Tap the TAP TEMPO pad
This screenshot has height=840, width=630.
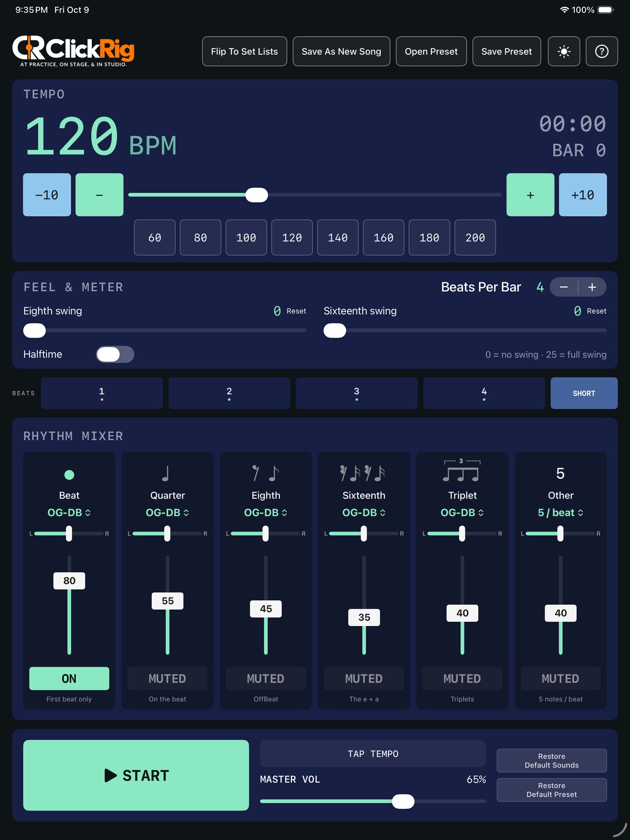373,753
